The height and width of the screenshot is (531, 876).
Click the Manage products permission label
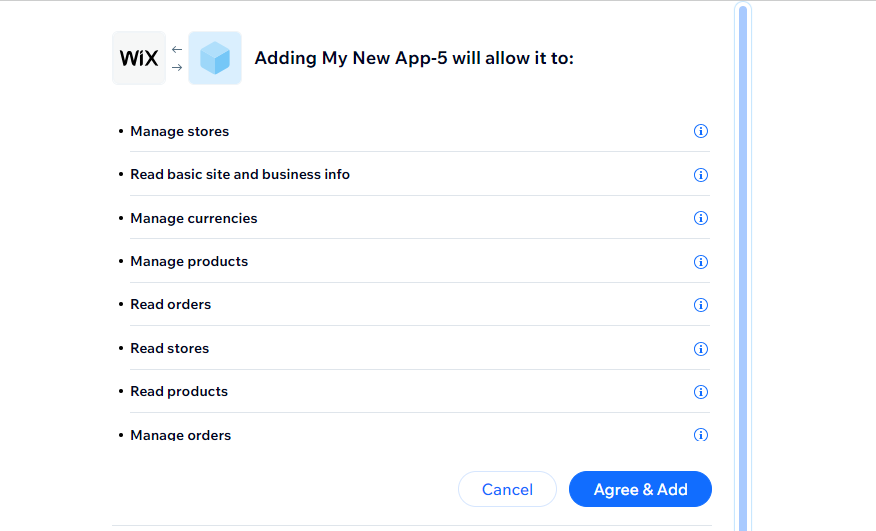tap(189, 262)
